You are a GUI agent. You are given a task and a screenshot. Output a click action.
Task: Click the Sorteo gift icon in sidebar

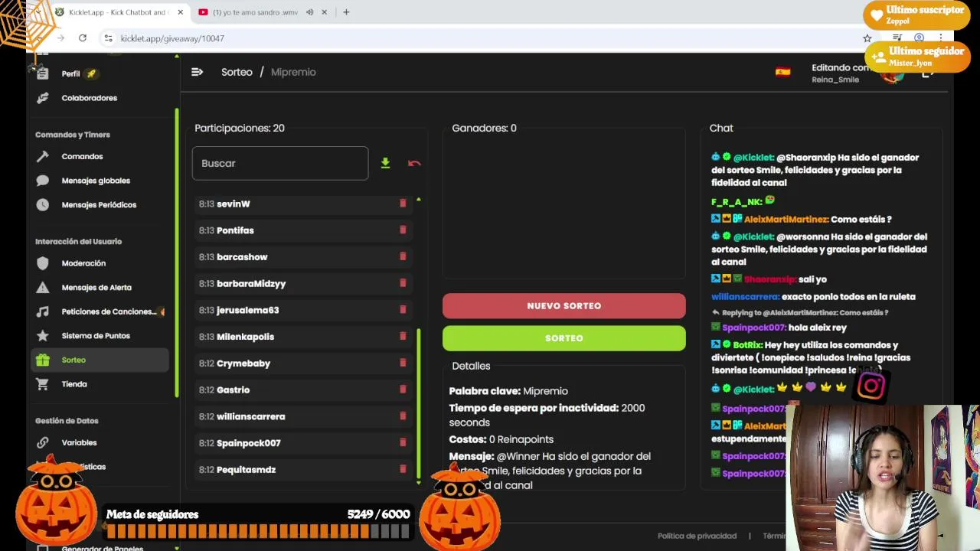coord(43,360)
